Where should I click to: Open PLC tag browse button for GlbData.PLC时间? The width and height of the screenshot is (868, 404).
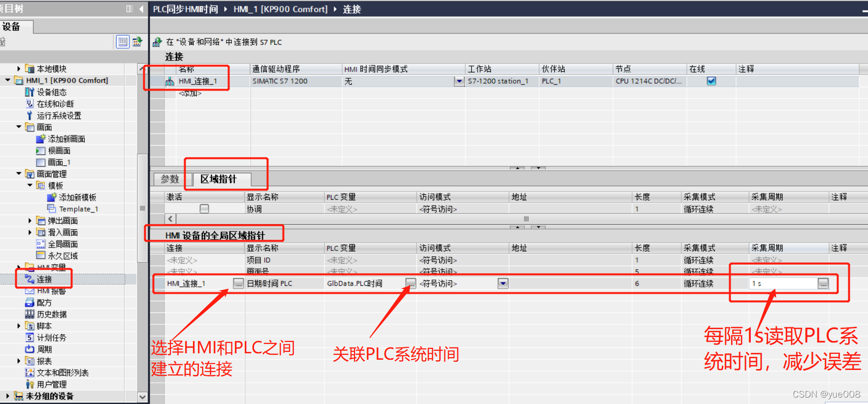(410, 283)
